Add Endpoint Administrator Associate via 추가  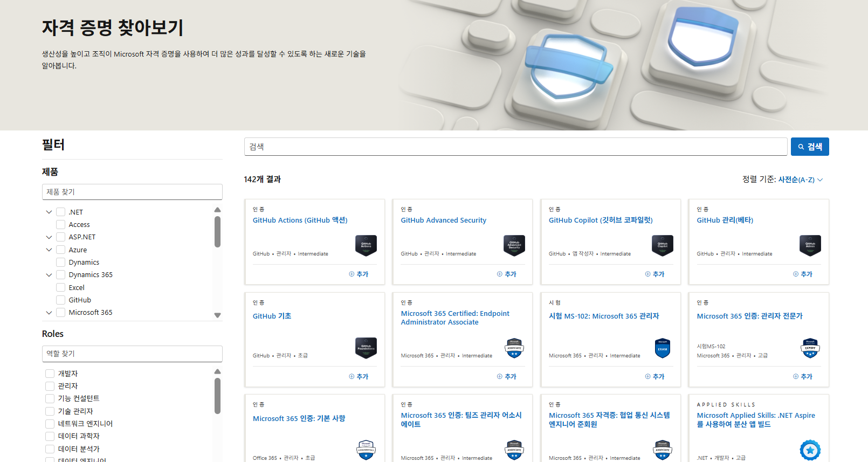[x=507, y=376]
